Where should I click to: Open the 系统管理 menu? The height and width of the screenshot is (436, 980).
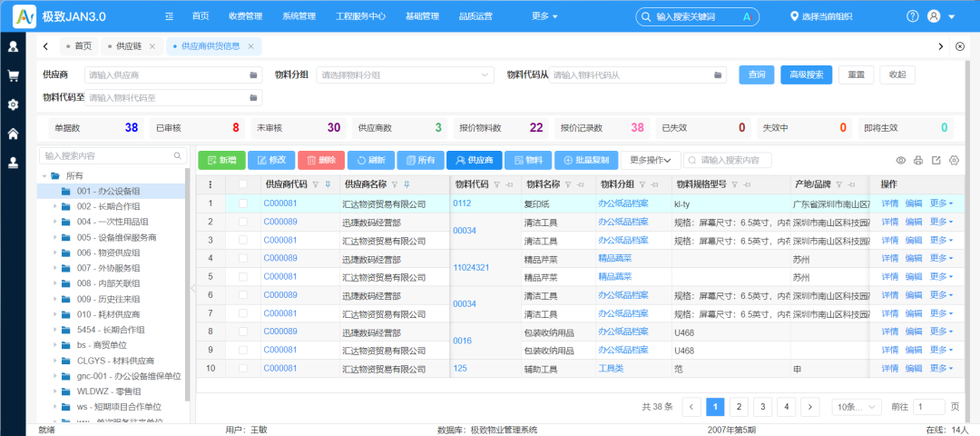299,17
